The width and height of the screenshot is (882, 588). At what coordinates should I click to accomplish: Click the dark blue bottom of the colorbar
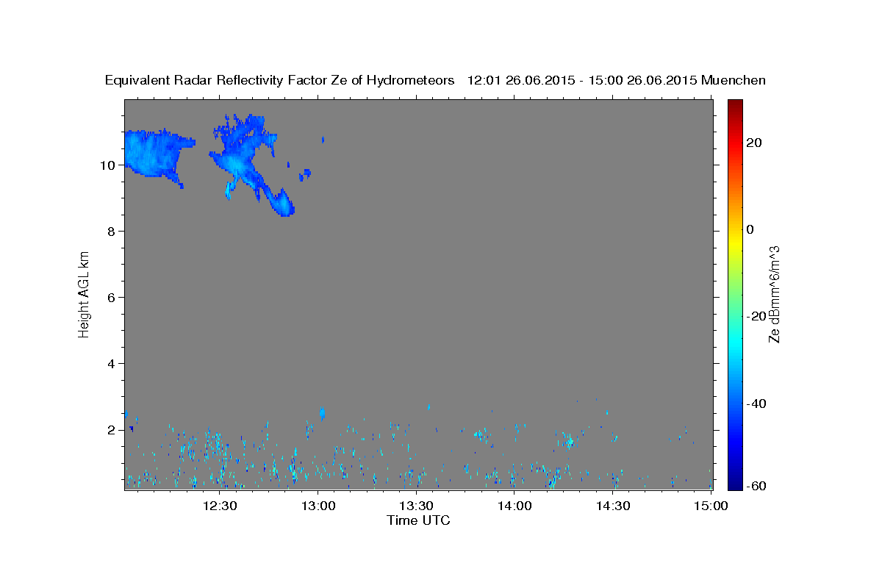tap(734, 485)
